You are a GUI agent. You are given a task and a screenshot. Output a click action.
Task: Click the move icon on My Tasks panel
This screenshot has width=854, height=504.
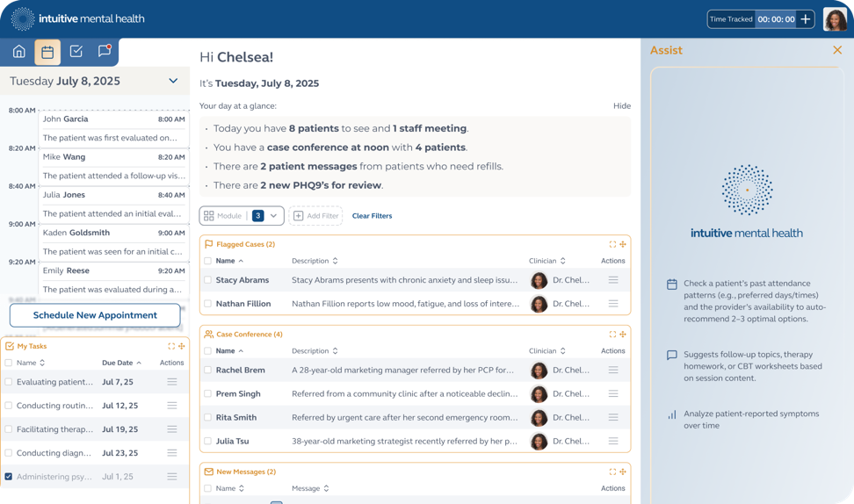182,346
